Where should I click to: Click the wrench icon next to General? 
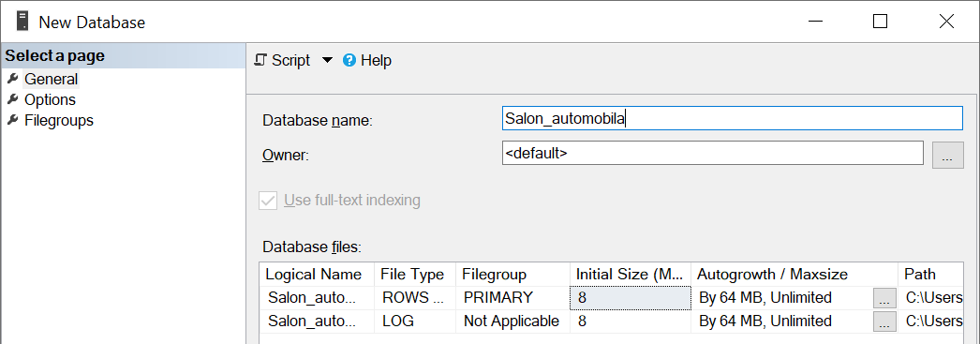12,79
